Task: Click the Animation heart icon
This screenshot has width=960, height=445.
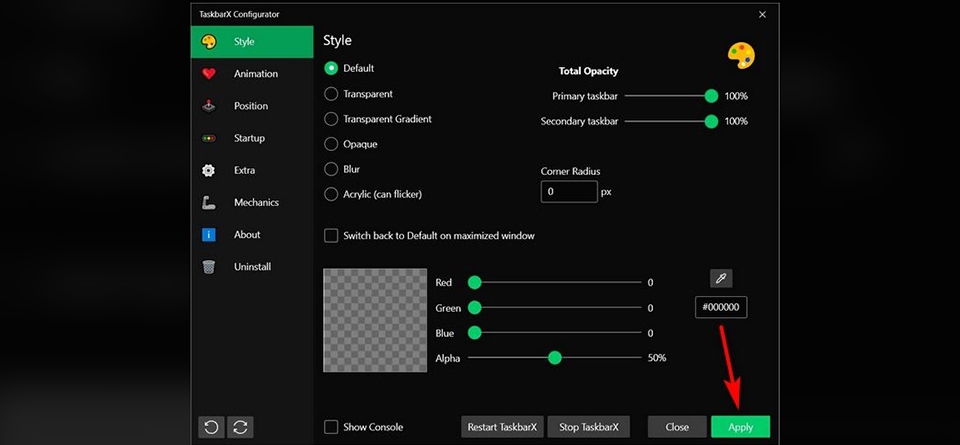Action: [x=209, y=74]
